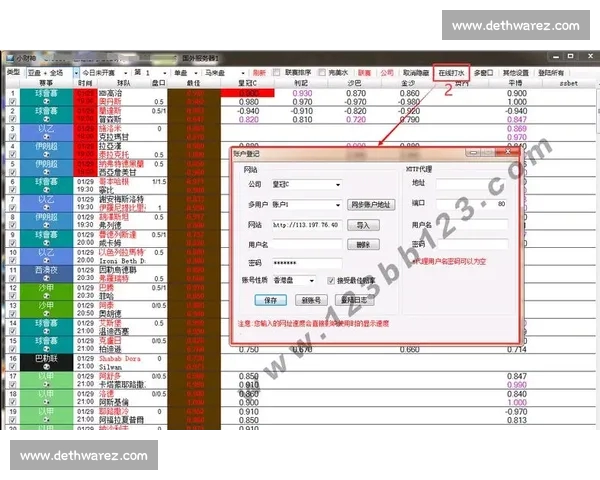Open 在线打水 from the toolbar
This screenshot has width=600, height=480.
452,73
